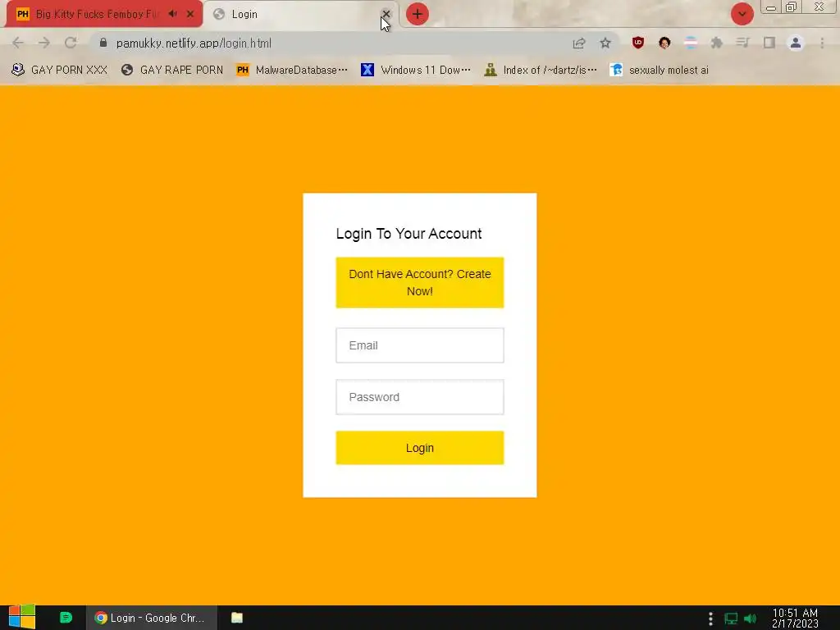This screenshot has height=630, width=840.
Task: Open the media controls toolbar icon
Action: pos(742,43)
